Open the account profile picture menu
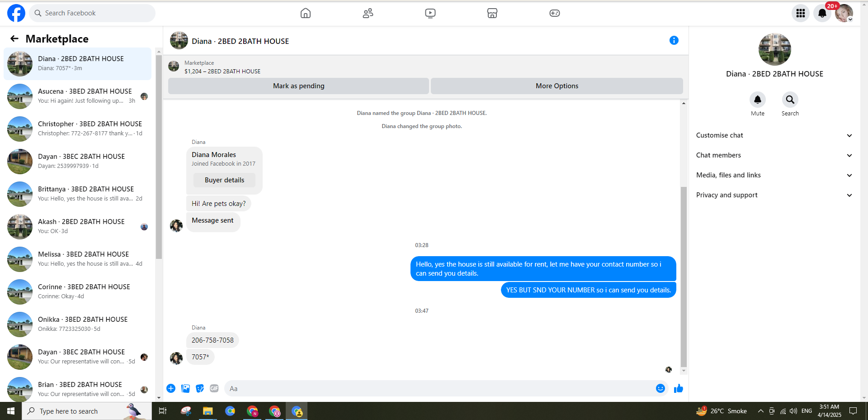Screen dimensions: 868x420 click(844, 13)
